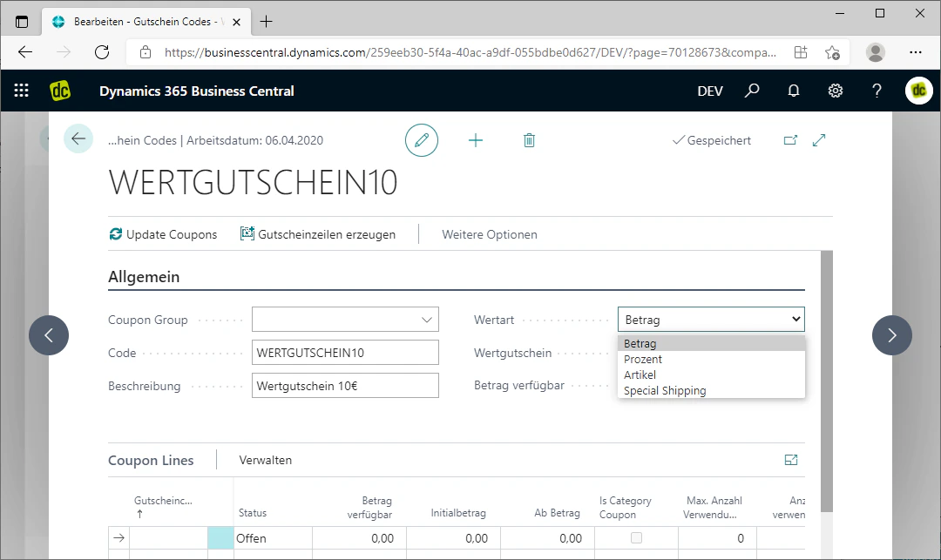Open Weitere Optionen in the action bar

[x=490, y=234]
